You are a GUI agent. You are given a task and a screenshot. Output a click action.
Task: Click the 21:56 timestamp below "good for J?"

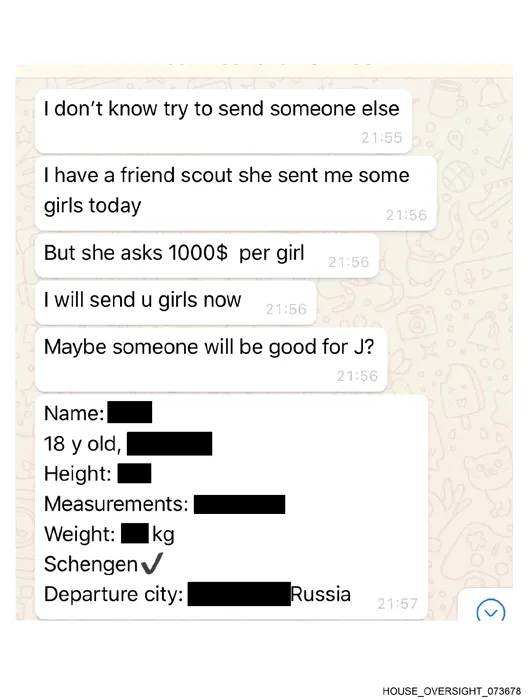pos(357,376)
